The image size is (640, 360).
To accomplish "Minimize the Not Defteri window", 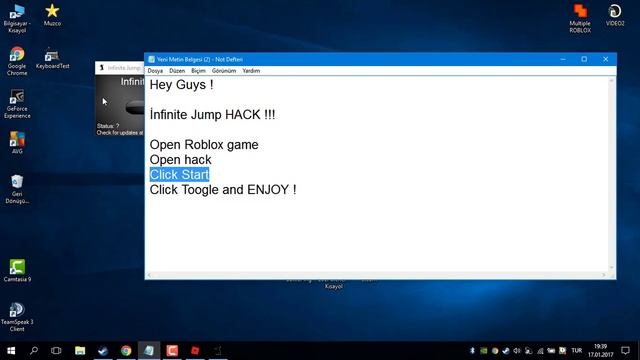I will (x=563, y=59).
